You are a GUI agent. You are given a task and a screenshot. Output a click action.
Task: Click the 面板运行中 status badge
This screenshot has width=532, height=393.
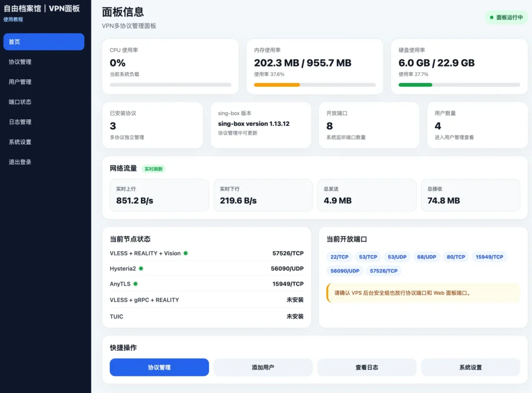click(x=506, y=17)
